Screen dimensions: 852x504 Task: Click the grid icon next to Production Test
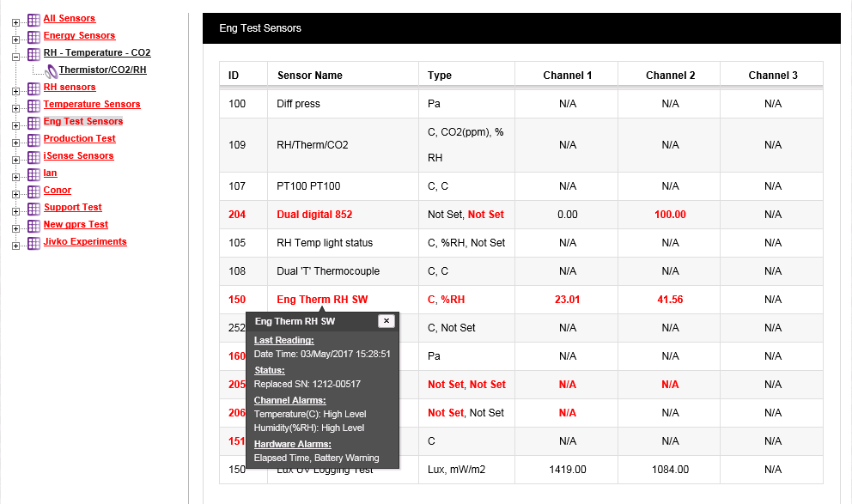33,140
